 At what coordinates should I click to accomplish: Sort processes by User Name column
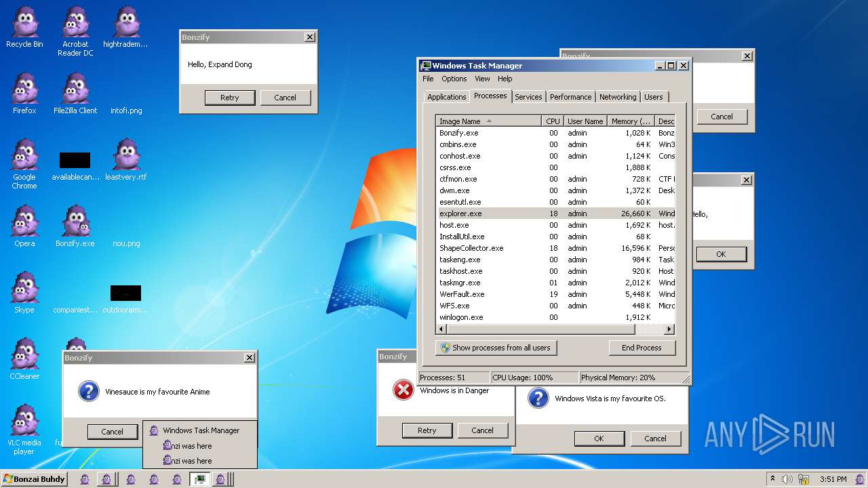585,121
